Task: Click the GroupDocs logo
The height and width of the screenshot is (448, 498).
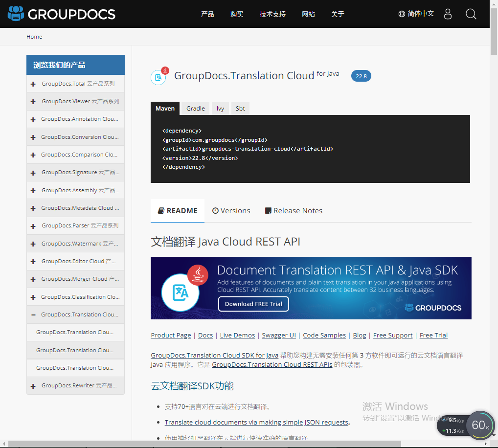Action: point(61,14)
